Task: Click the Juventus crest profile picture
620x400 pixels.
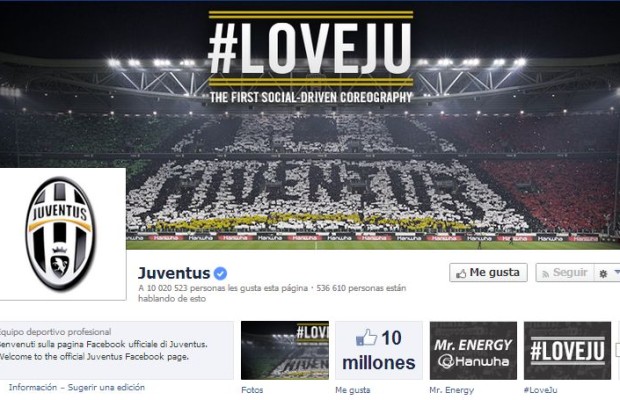Action: click(x=61, y=234)
